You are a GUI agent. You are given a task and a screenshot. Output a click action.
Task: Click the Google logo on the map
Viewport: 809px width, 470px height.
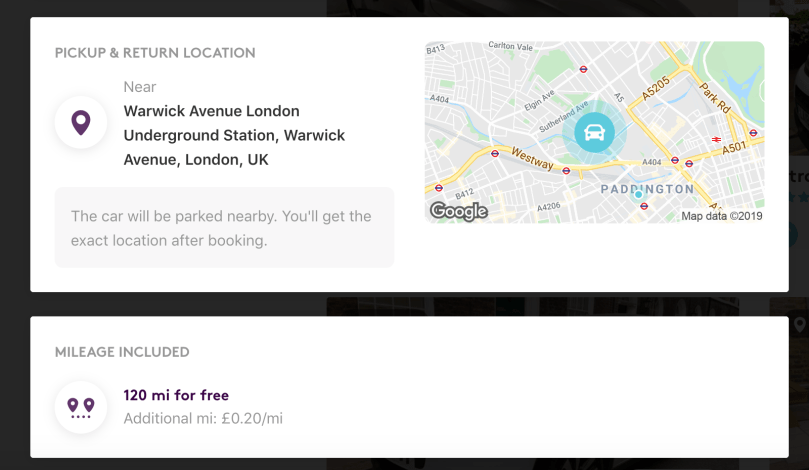coord(459,211)
